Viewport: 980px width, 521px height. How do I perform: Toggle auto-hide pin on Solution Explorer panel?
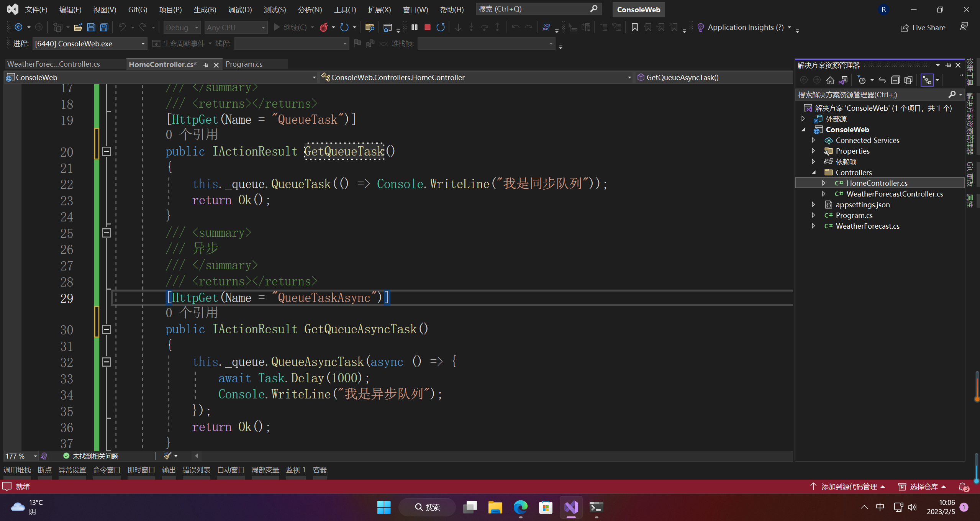point(948,65)
